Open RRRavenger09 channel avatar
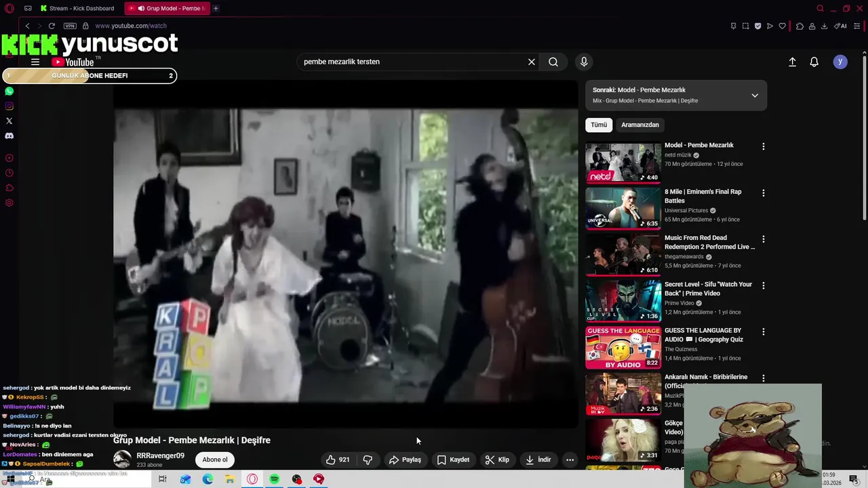 click(122, 460)
